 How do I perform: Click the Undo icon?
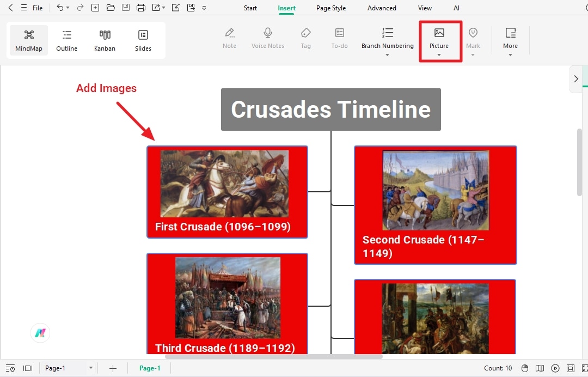click(60, 8)
